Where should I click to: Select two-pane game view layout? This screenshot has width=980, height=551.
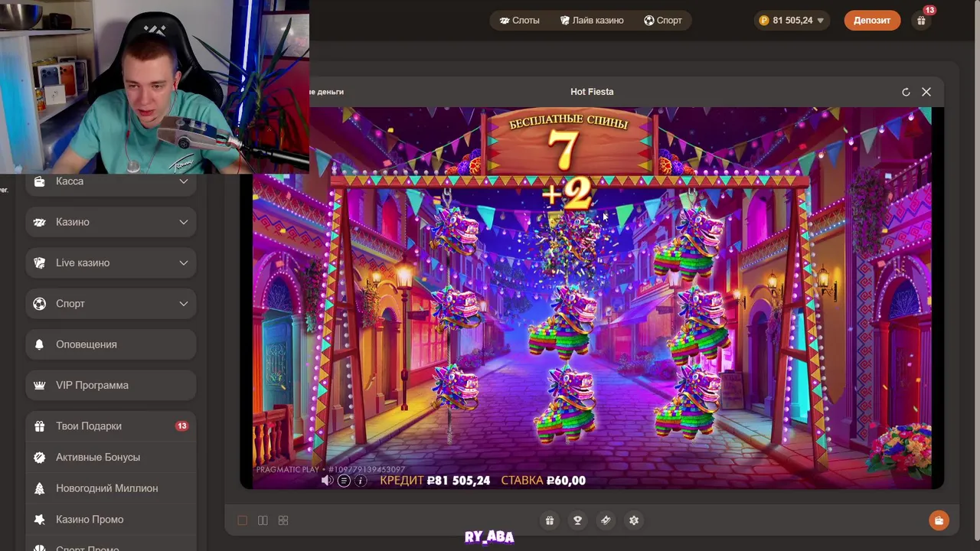263,520
